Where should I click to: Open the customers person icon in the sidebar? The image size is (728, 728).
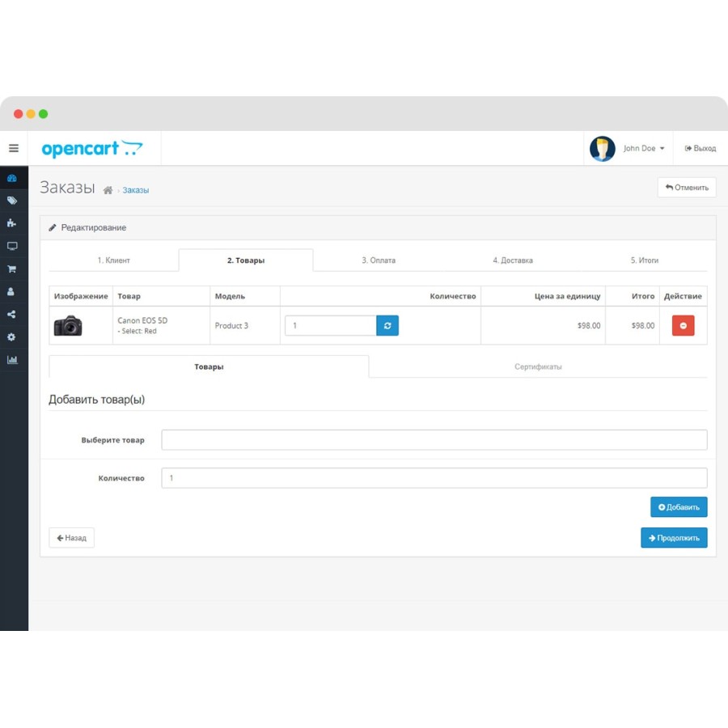point(11,291)
